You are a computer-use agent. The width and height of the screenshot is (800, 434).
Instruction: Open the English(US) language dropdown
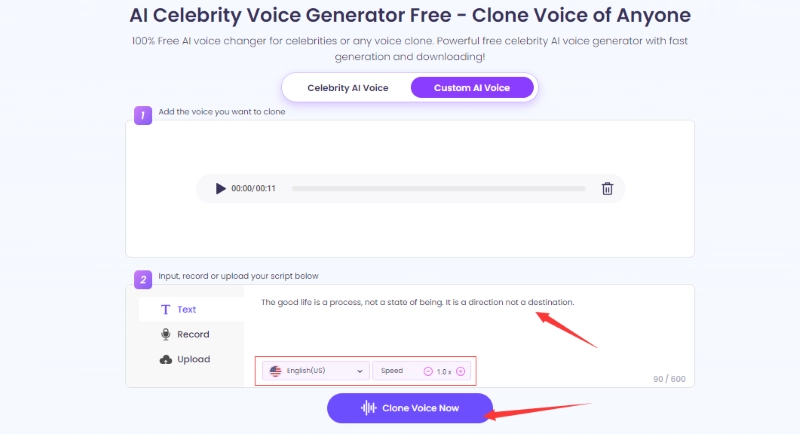click(316, 371)
